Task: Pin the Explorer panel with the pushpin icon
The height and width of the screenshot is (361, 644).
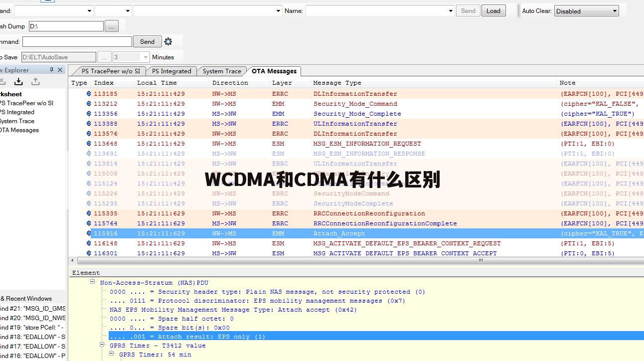Action: [x=51, y=70]
